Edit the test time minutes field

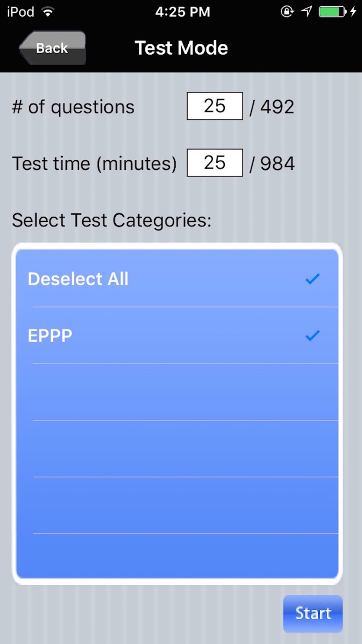215,163
